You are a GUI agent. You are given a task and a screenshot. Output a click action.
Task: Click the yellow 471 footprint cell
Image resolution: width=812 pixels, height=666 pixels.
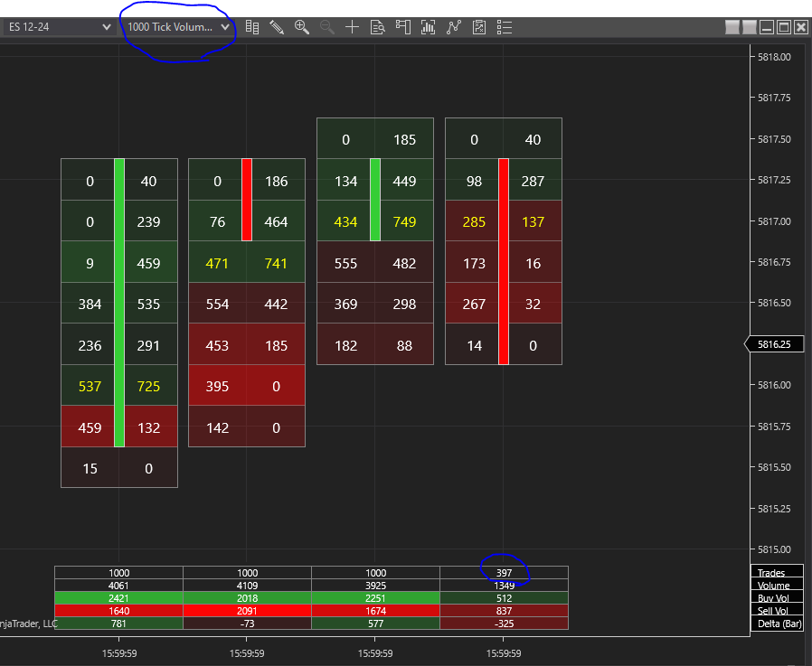coord(217,263)
